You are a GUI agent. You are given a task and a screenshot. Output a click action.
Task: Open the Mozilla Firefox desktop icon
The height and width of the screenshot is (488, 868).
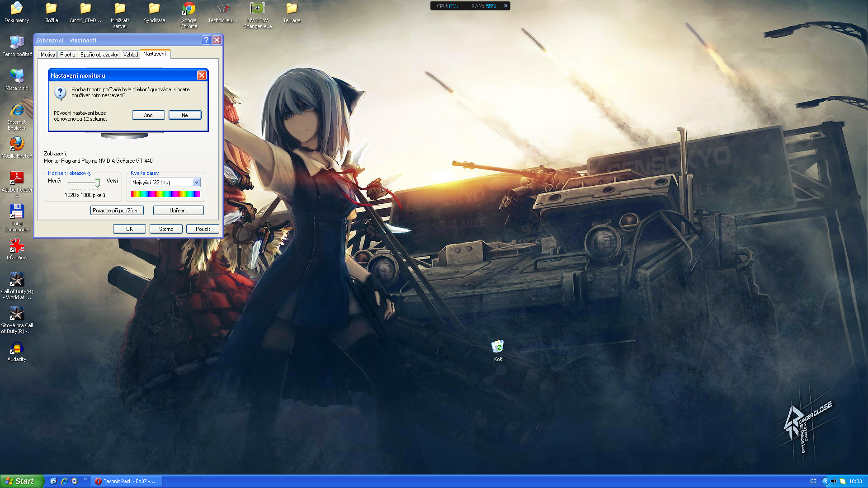(17, 145)
